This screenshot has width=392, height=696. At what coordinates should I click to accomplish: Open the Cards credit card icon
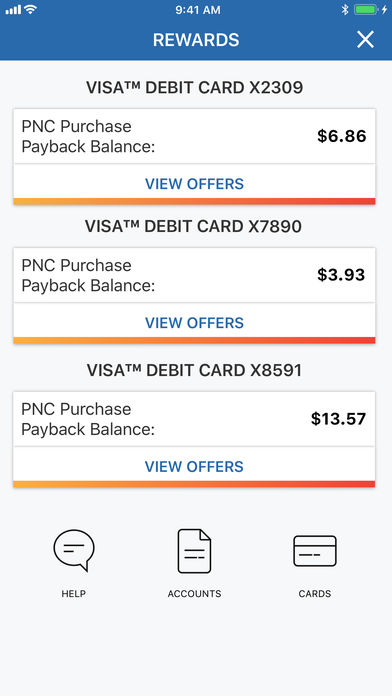coord(315,551)
